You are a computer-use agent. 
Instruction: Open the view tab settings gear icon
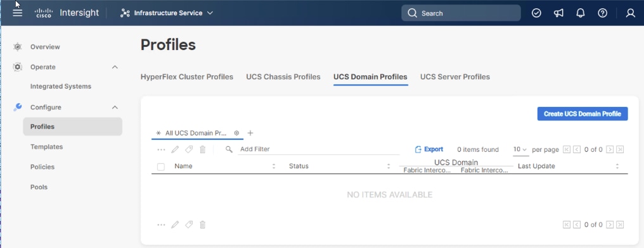[236, 133]
